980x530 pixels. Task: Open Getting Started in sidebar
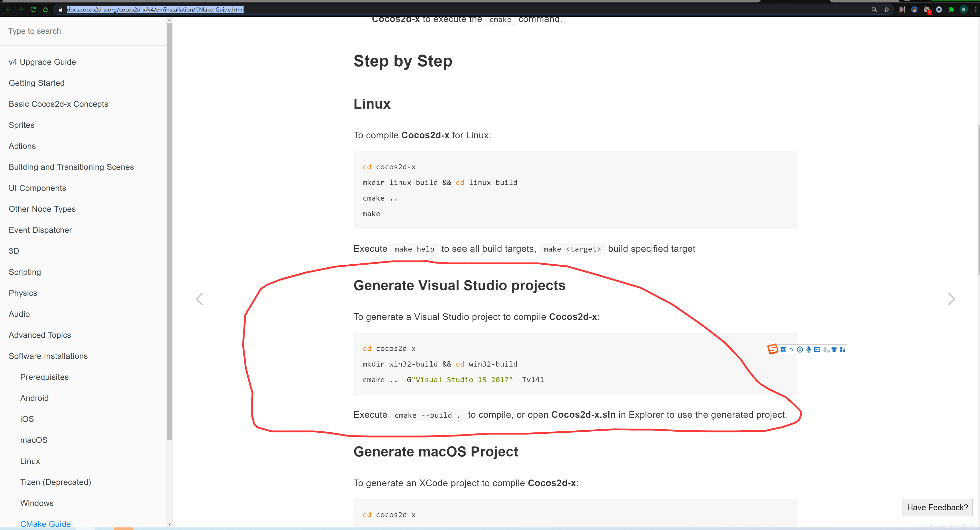[36, 83]
